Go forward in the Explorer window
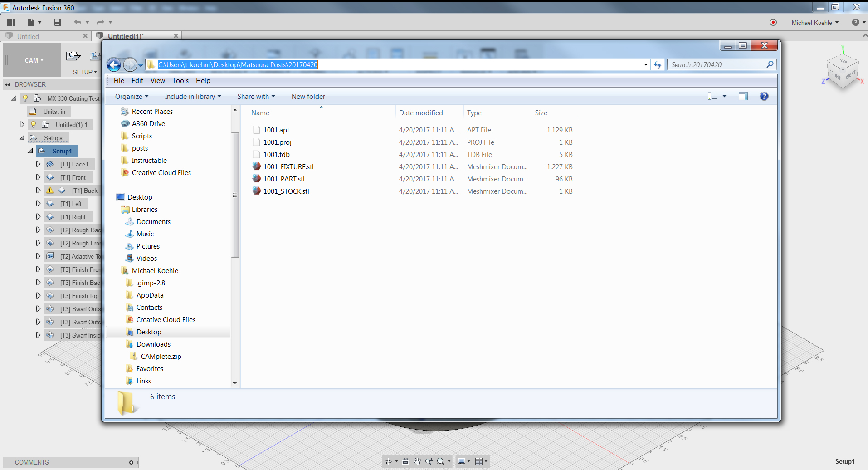The width and height of the screenshot is (868, 470). point(130,65)
